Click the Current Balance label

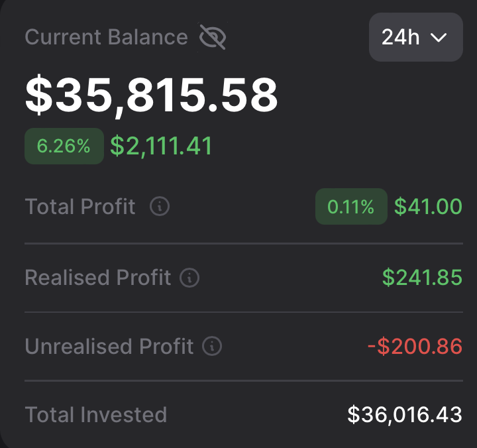(x=106, y=37)
